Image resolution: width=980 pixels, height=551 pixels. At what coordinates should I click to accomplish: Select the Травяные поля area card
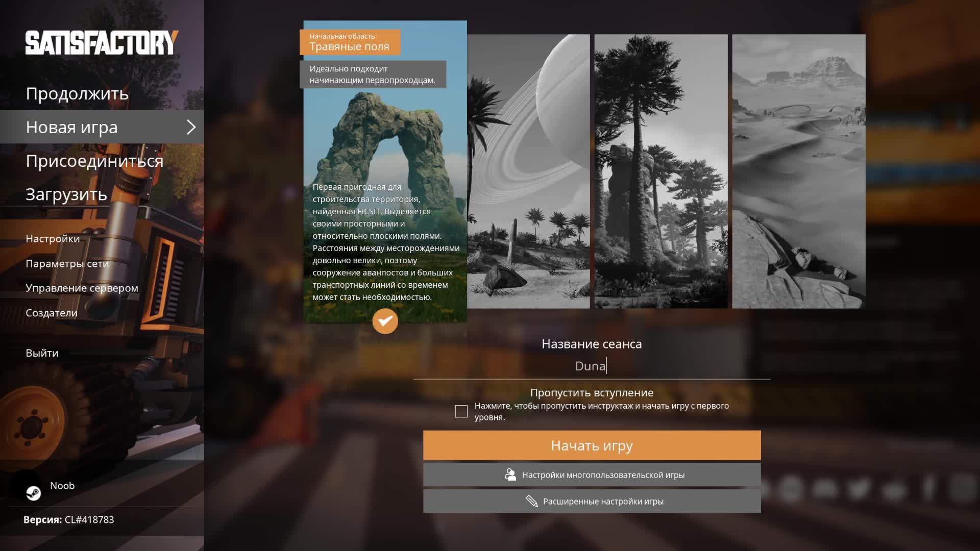click(385, 153)
